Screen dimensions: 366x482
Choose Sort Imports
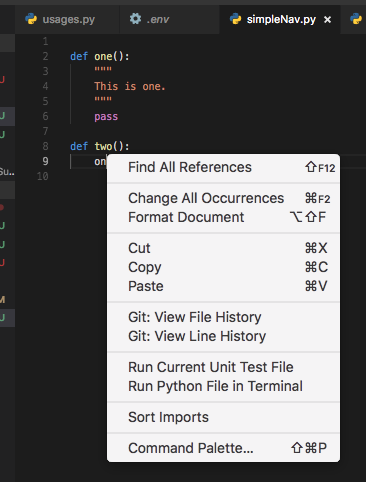point(223,417)
